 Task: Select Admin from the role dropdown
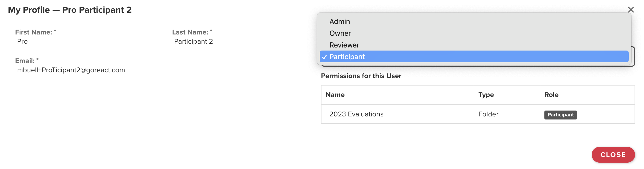tap(474, 21)
